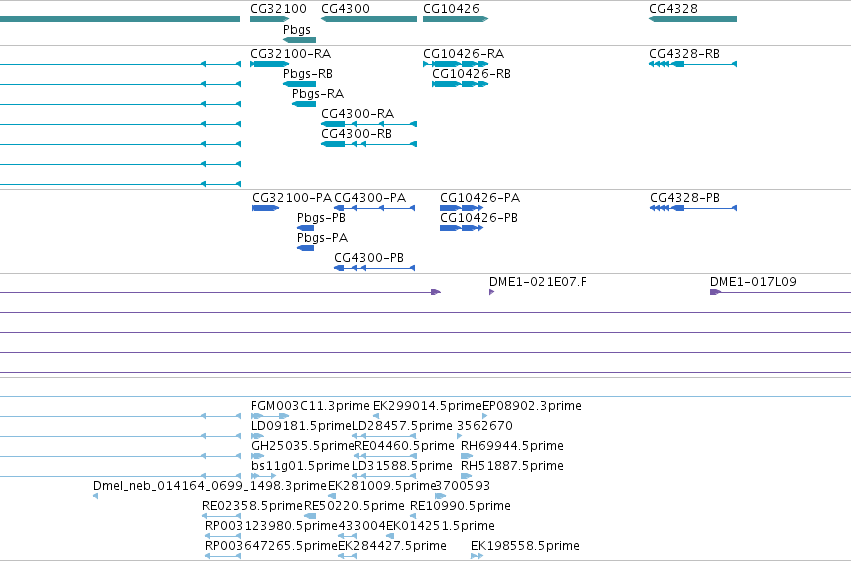
Task: Click EST RH69944.5prime
Action: click(512, 446)
